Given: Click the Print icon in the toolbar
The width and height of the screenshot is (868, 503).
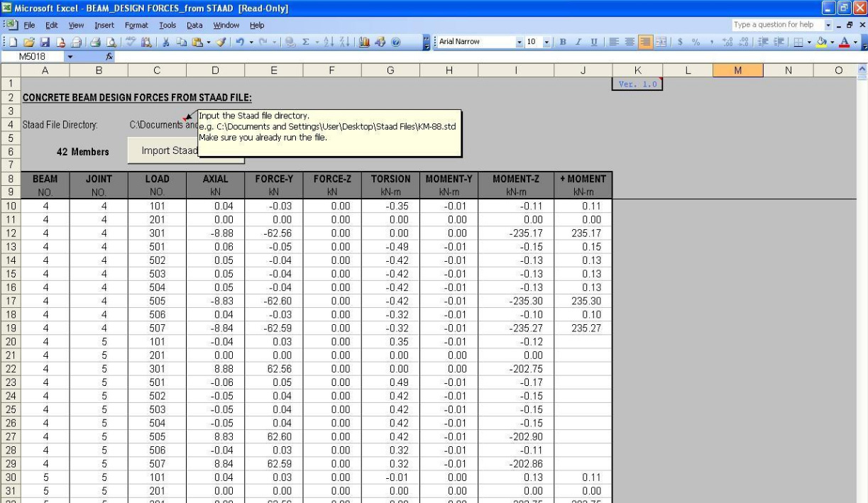Looking at the screenshot, I should click(x=96, y=42).
